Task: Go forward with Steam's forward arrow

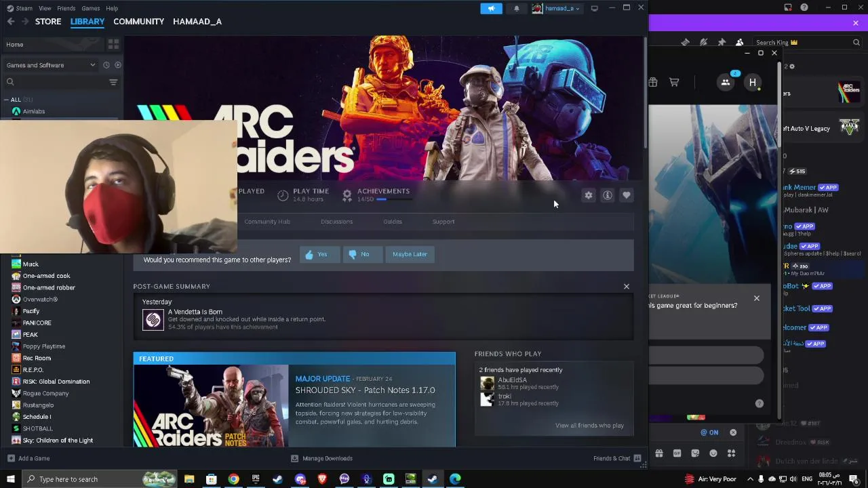Action: [25, 22]
